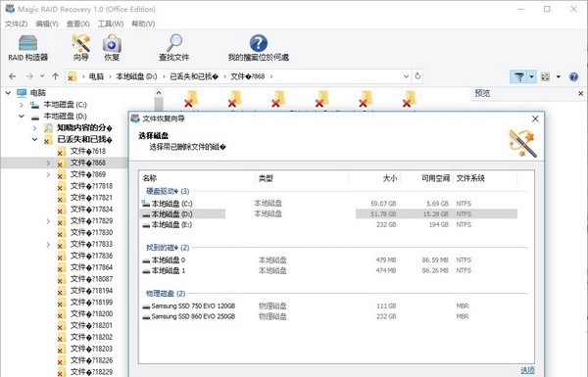588x377 pixels.
Task: Open the view options dropdown arrow
Action: [x=559, y=76]
